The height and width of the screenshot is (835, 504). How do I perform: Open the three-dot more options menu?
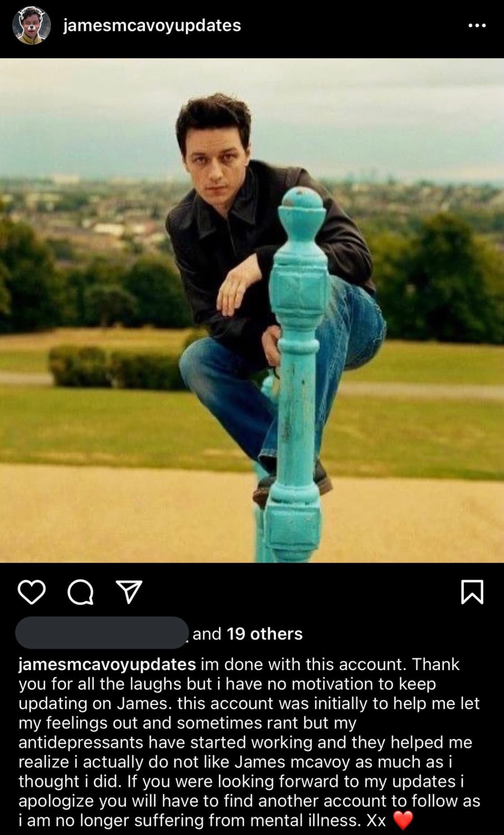[477, 26]
